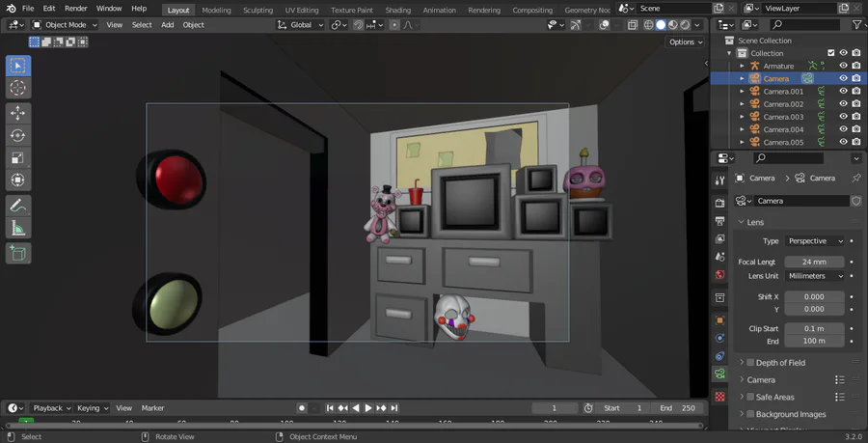Open the World properties tab
The height and width of the screenshot is (443, 868).
719,275
